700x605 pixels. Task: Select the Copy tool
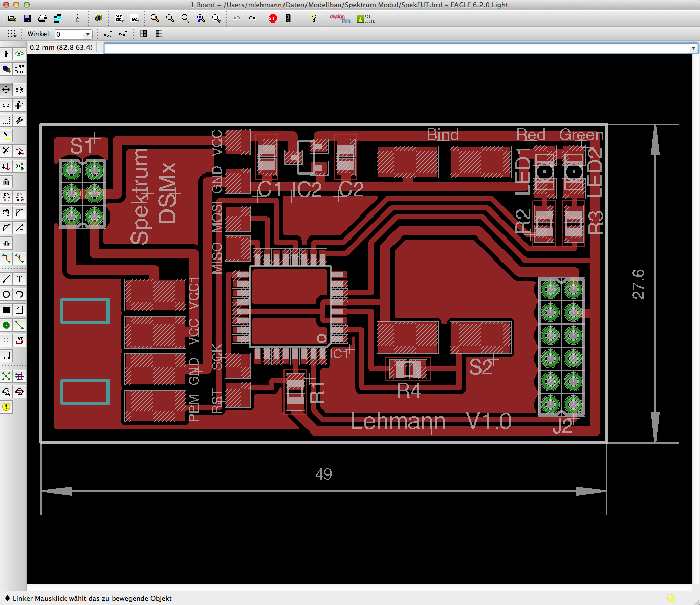point(19,89)
